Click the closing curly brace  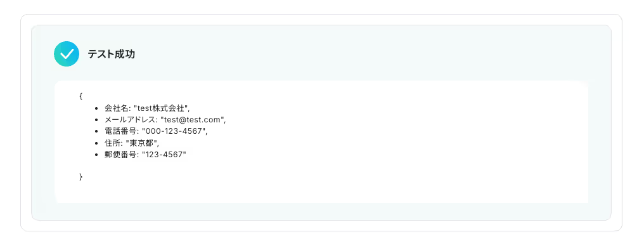[x=81, y=177]
